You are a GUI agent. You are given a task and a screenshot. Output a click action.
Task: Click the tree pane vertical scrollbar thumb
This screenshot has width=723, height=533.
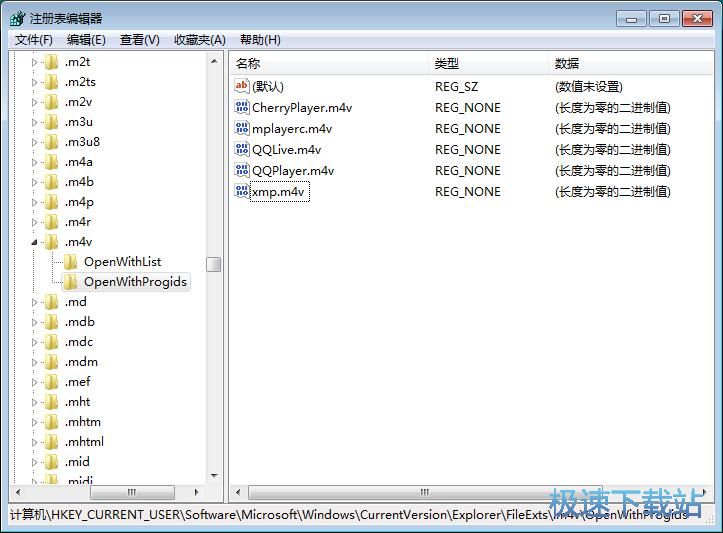[x=214, y=264]
